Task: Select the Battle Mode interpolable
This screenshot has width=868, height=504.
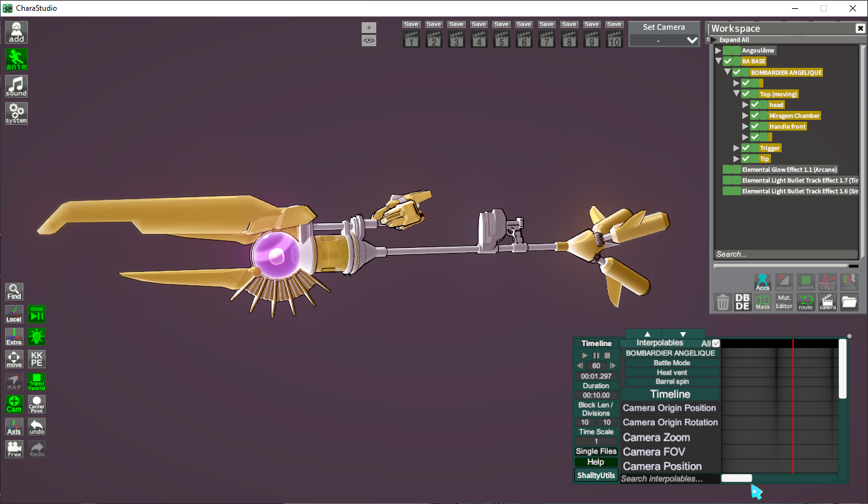Action: click(672, 363)
